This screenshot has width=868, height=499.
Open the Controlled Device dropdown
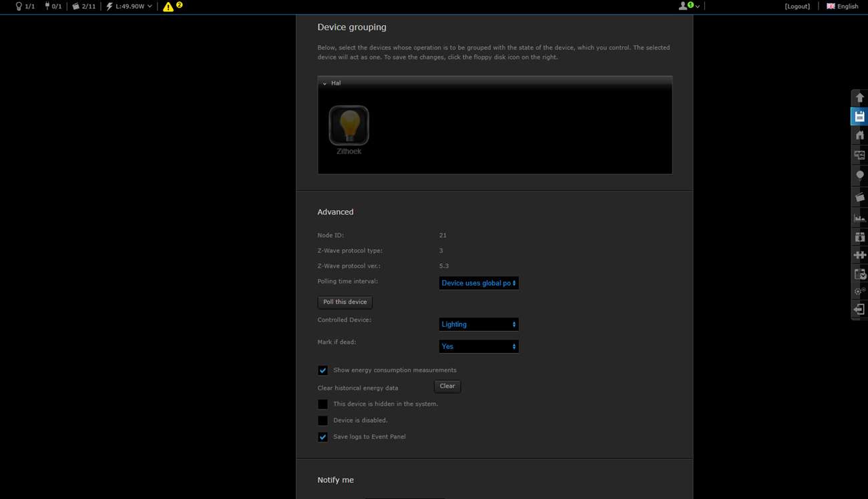click(478, 324)
